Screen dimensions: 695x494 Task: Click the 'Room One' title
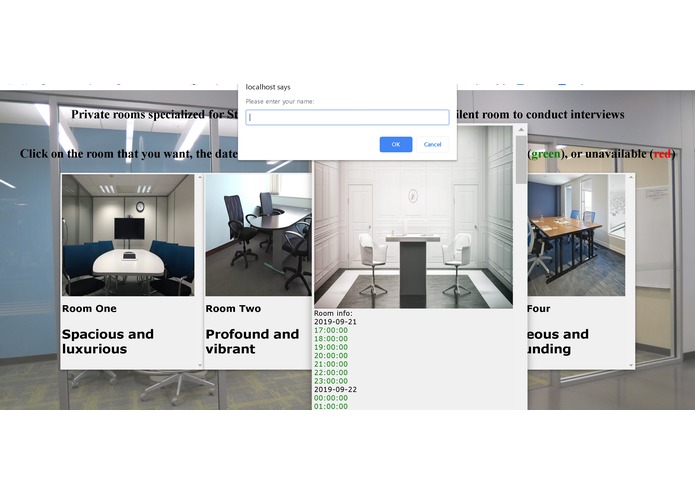(x=89, y=309)
